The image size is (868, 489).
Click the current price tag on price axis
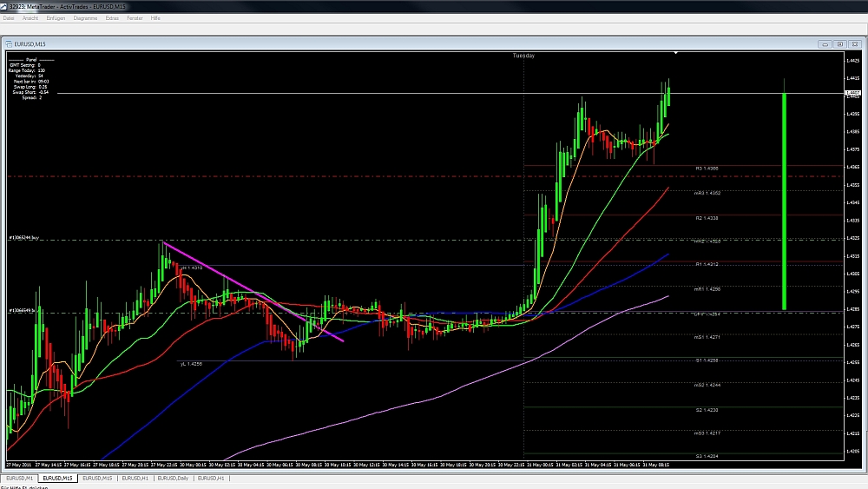[x=852, y=94]
